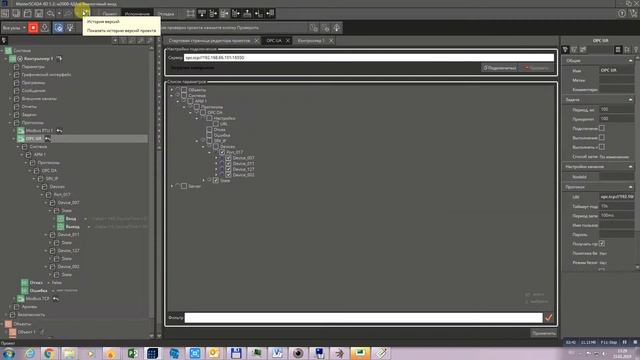Toggle the Device_002 checkbox in parameter list
Screen dimensions: 640x360
[x=228, y=175]
